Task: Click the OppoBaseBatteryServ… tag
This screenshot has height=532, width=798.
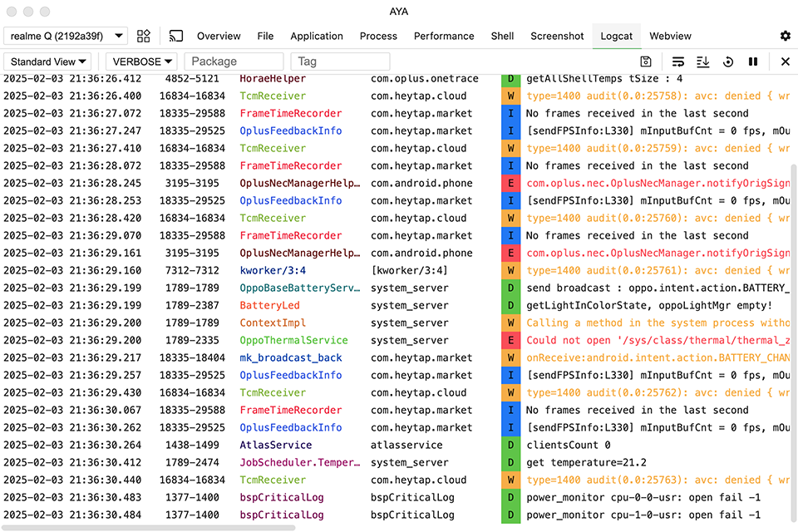Action: [x=300, y=288]
